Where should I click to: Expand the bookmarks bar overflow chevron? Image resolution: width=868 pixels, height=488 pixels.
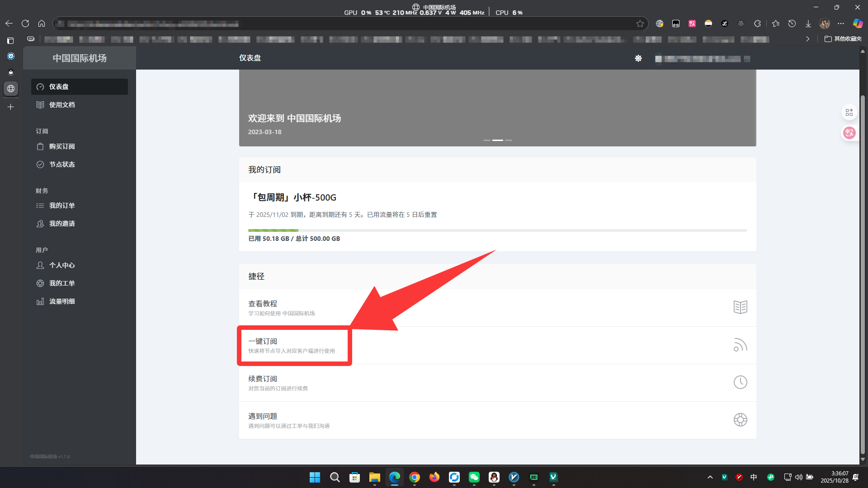point(807,39)
